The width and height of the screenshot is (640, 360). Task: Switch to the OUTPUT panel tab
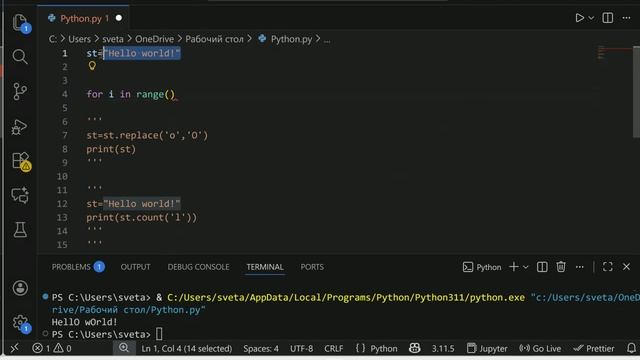click(x=136, y=267)
